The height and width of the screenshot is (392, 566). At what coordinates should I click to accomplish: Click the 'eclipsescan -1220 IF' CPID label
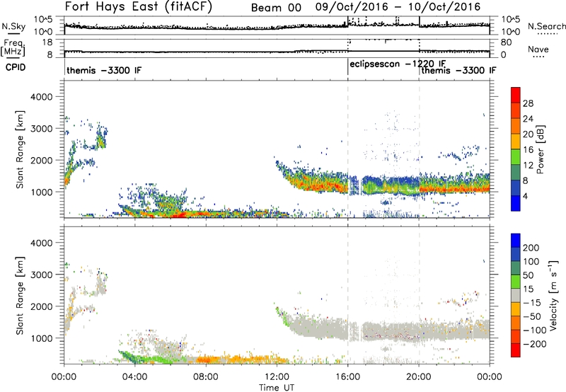pyautogui.click(x=398, y=64)
